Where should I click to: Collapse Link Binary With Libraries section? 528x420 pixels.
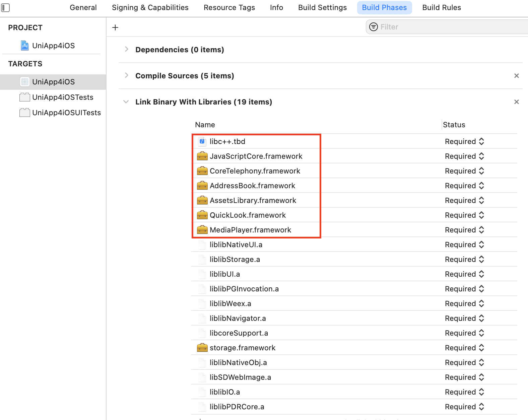click(x=126, y=101)
